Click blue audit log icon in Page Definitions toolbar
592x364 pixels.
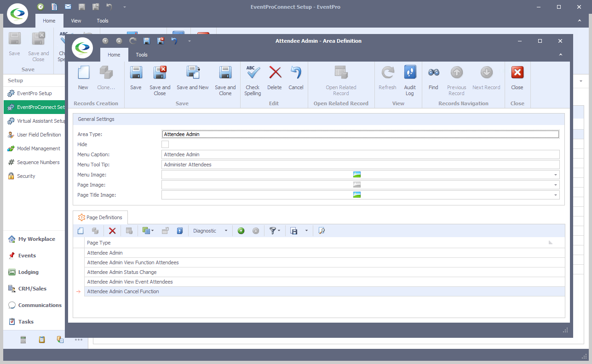point(180,231)
